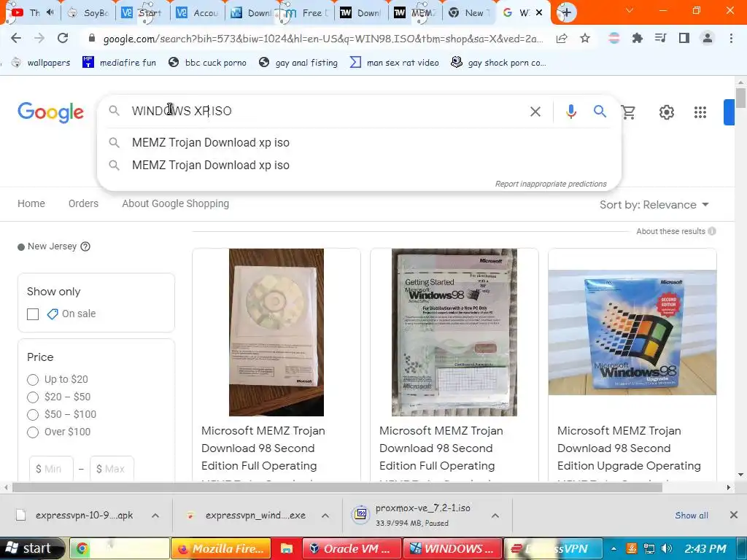Click the Google logo
The width and height of the screenshot is (747, 560).
click(x=50, y=112)
